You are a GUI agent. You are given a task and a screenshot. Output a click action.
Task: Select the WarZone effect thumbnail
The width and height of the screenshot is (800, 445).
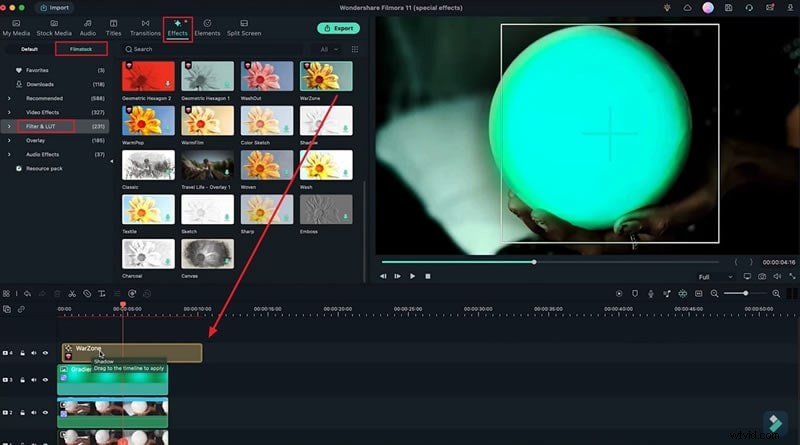pyautogui.click(x=326, y=76)
